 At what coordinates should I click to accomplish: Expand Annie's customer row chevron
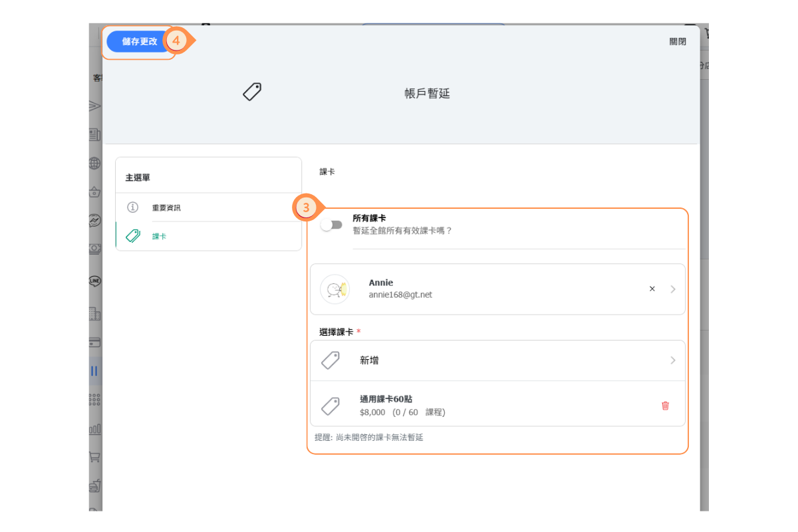[672, 289]
